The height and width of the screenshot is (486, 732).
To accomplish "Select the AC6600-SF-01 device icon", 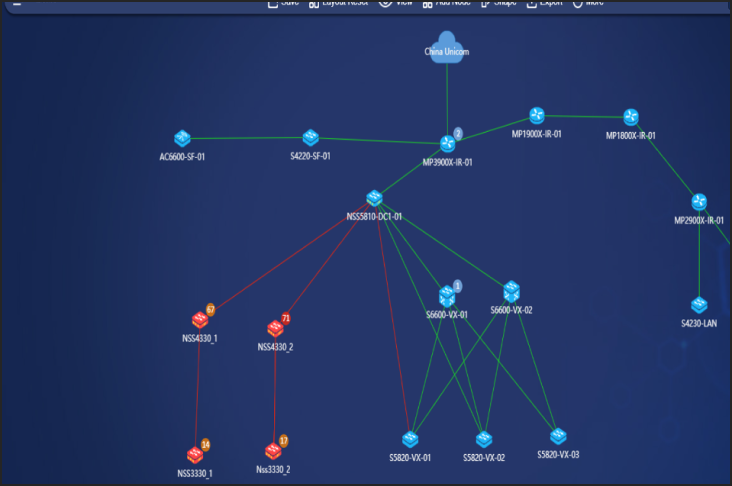I will coord(182,139).
